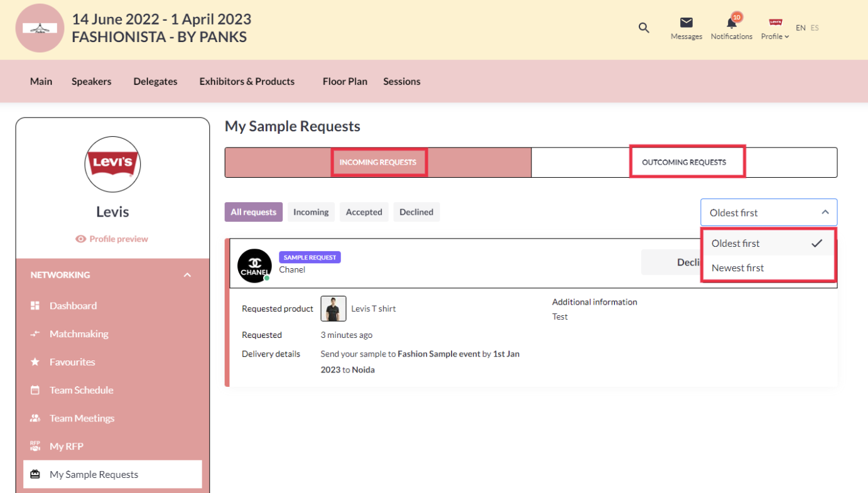This screenshot has width=868, height=493.
Task: Select Newest first sort option
Action: (737, 268)
